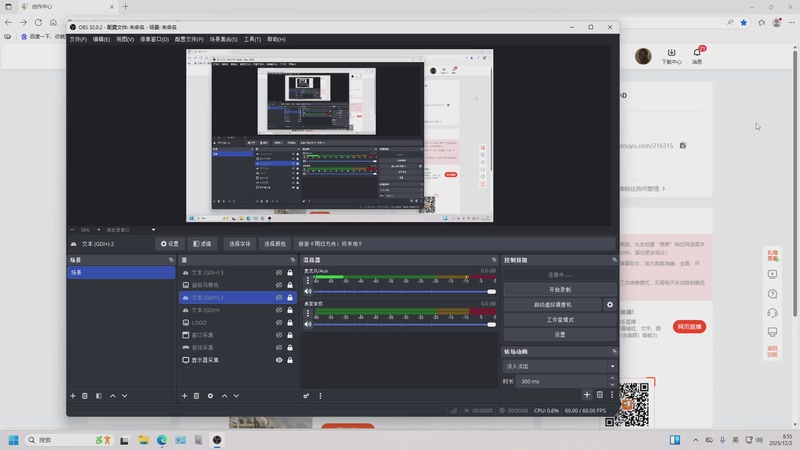800x450 pixels.
Task: Move scene down arrow in the 场景 panel
Action: (124, 396)
